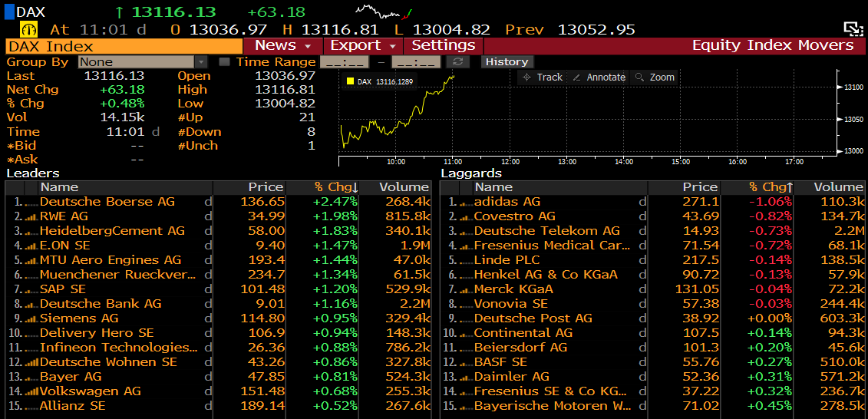Viewport: 868px width, 419px height.
Task: Open the Group By None dropdown
Action: click(143, 62)
